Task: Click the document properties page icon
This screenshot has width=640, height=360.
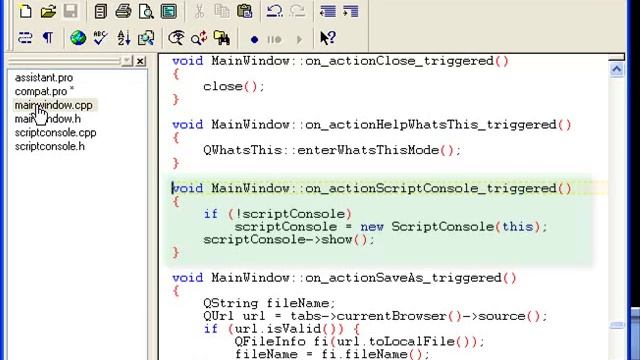Action: (x=100, y=11)
